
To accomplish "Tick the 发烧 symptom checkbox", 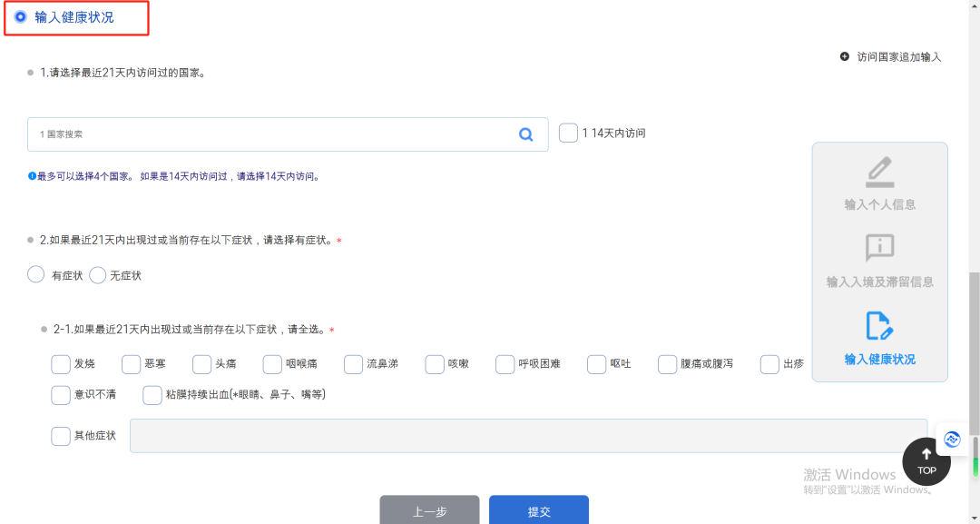I will 61,364.
